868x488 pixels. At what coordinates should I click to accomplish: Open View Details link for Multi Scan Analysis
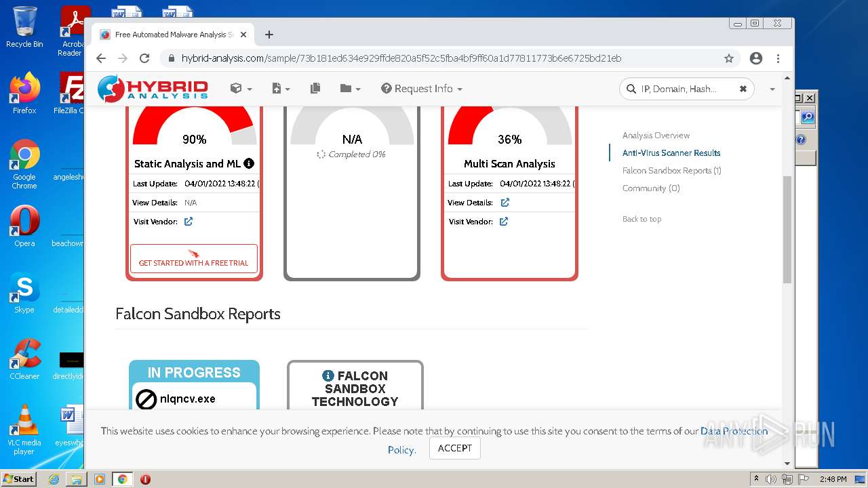(x=505, y=203)
